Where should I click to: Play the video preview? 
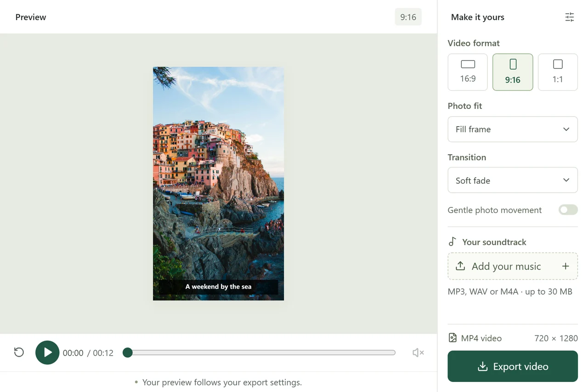click(47, 353)
